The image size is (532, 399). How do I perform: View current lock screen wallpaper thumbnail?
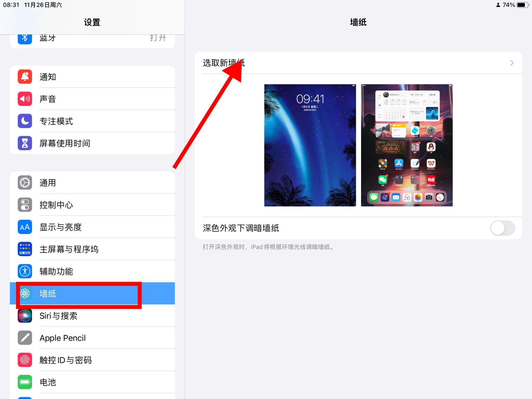(310, 145)
